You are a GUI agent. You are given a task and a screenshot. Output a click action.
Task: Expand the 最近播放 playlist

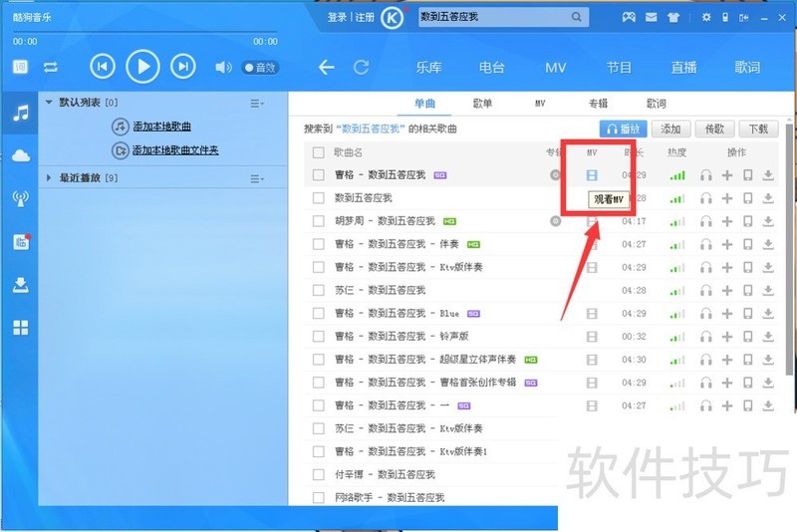(x=49, y=178)
